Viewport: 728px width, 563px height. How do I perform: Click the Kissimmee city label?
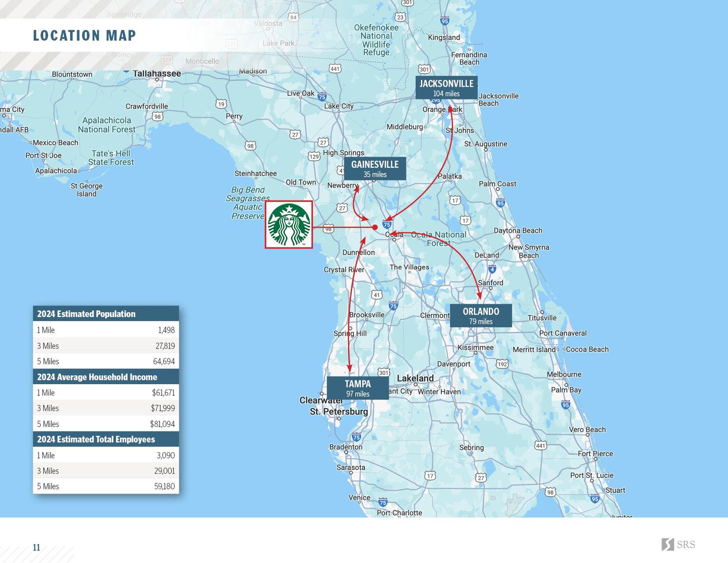(476, 348)
